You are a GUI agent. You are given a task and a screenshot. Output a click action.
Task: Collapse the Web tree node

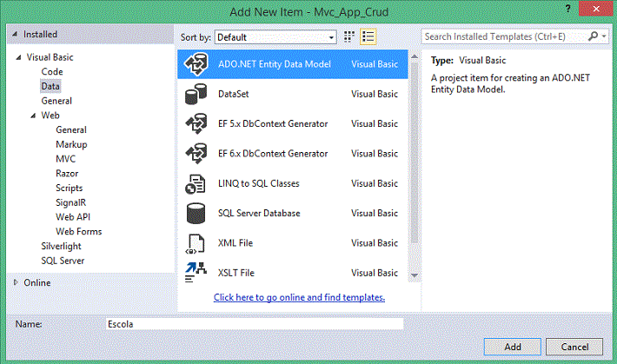click(33, 116)
